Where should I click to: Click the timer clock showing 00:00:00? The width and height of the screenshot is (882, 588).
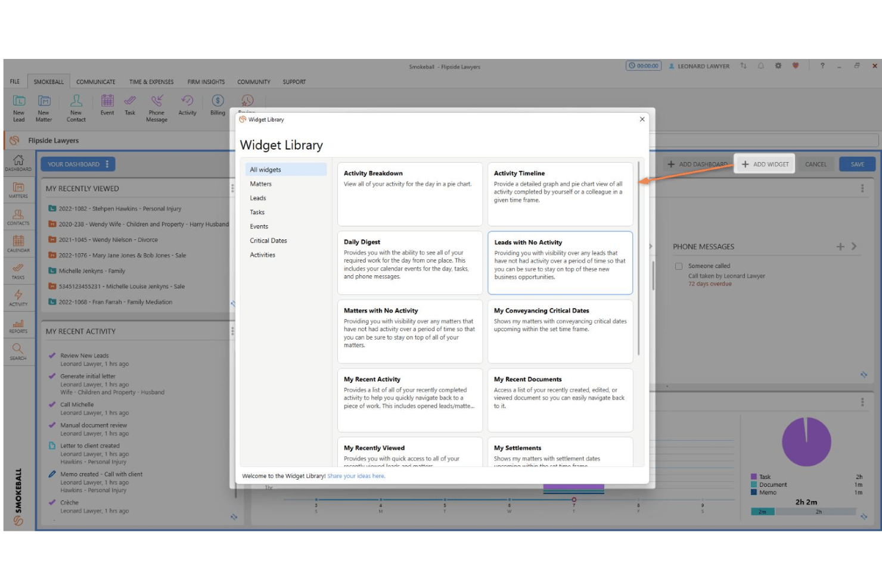point(644,66)
